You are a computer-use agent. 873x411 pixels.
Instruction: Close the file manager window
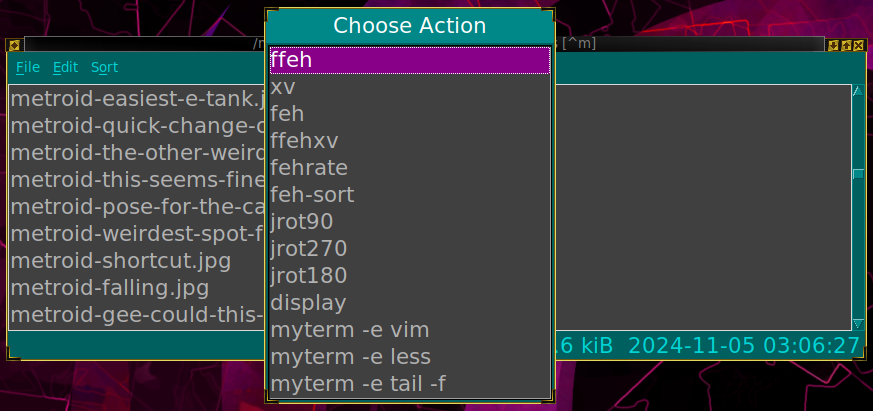[x=858, y=45]
